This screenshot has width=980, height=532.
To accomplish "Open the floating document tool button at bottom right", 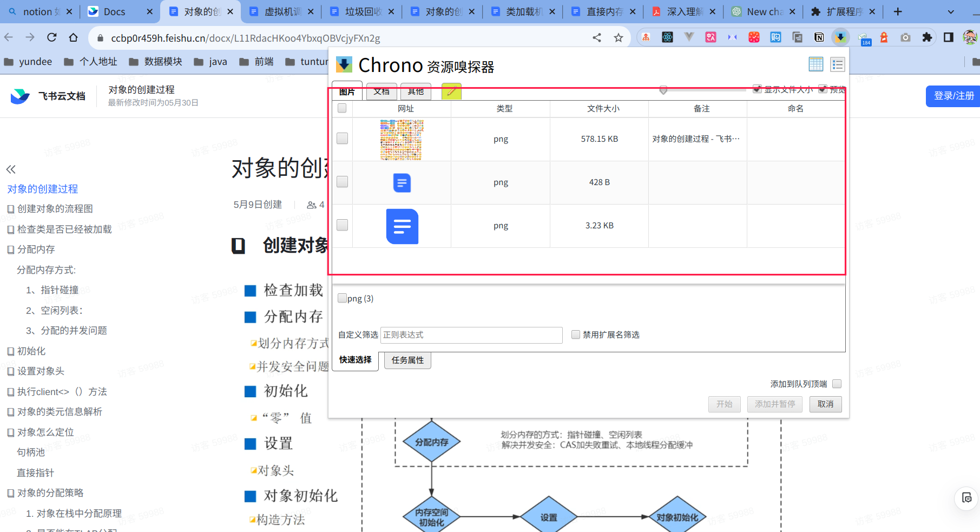I will [967, 498].
